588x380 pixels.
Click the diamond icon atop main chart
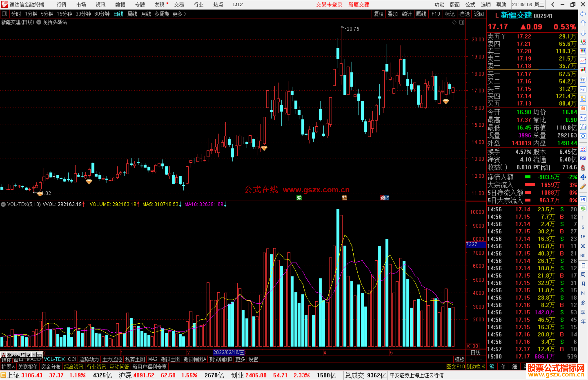[454, 22]
